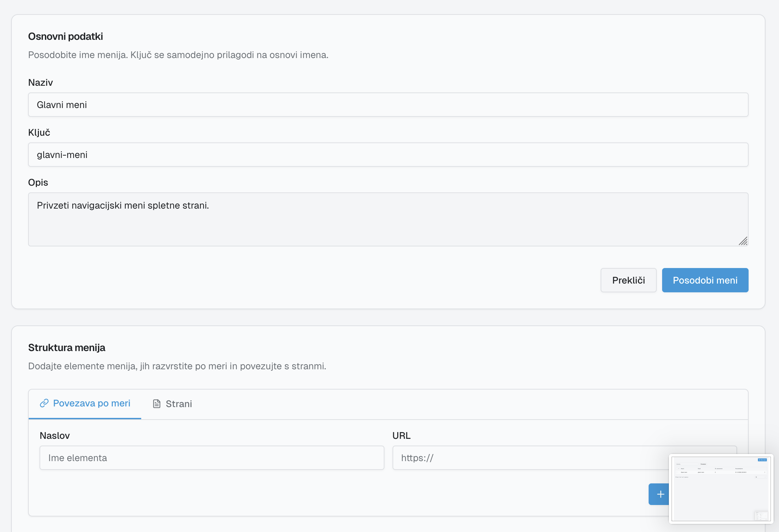
Task: Click the Posodobi meni button
Action: click(705, 280)
